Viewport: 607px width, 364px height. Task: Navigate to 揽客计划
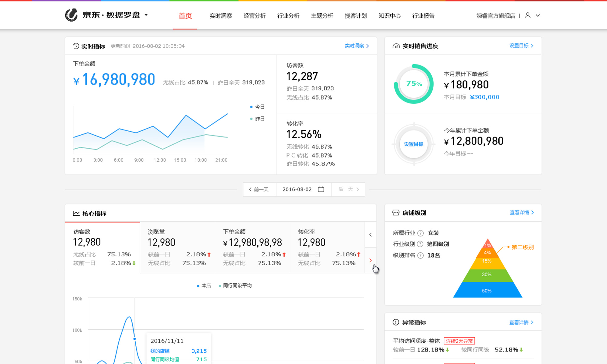click(356, 16)
